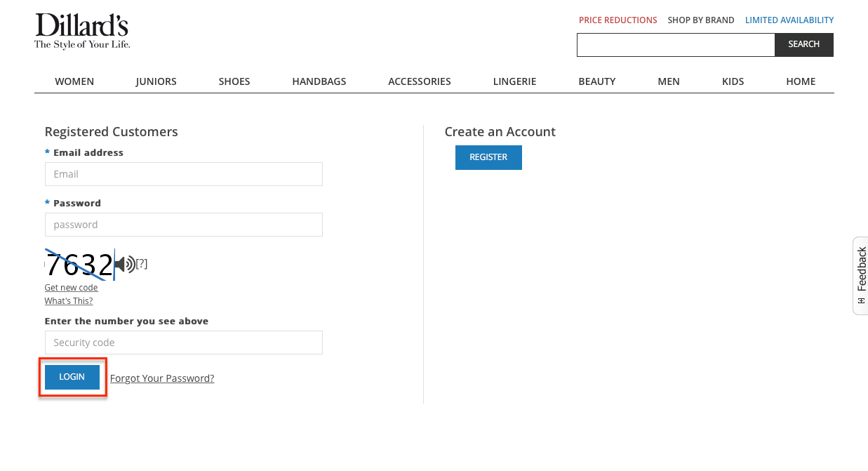The width and height of the screenshot is (868, 471).
Task: Click the Email address input field
Action: tap(183, 173)
